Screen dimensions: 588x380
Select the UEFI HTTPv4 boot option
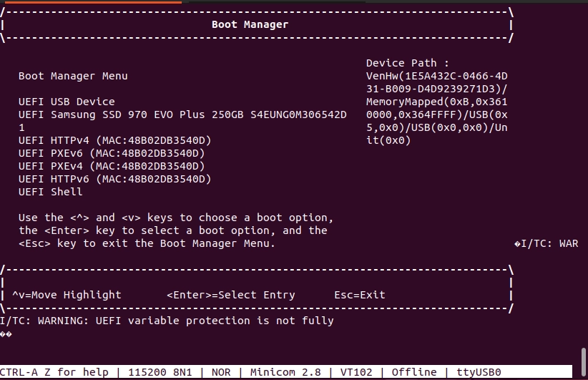pos(114,140)
